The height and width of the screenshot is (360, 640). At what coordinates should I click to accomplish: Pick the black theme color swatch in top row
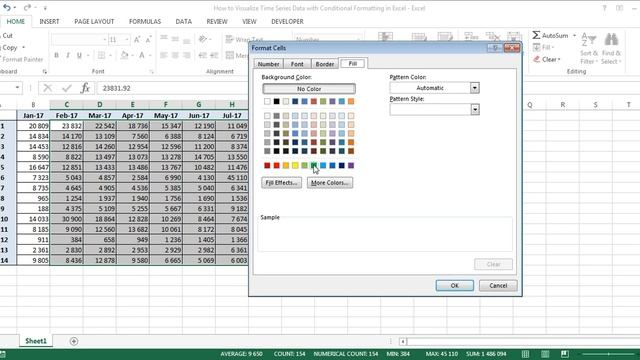point(276,101)
